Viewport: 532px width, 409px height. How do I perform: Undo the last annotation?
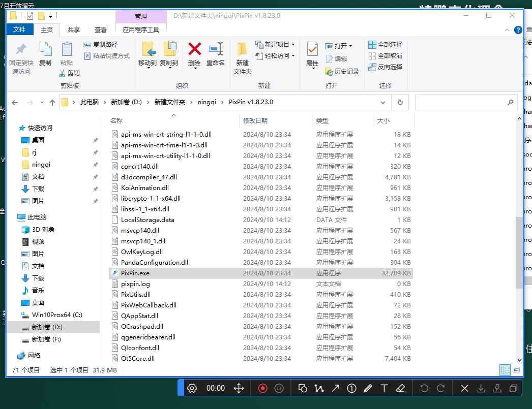pos(425,388)
